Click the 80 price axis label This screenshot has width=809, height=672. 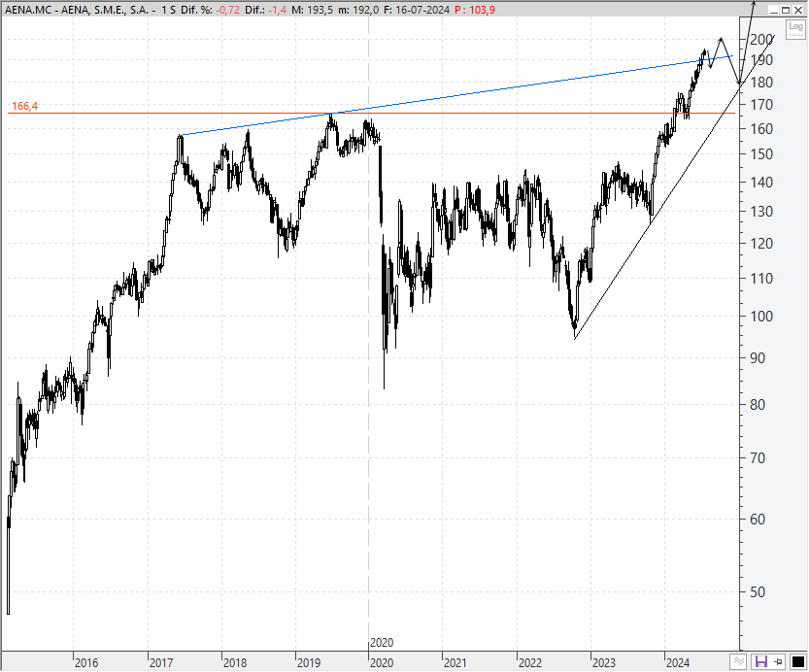(758, 405)
